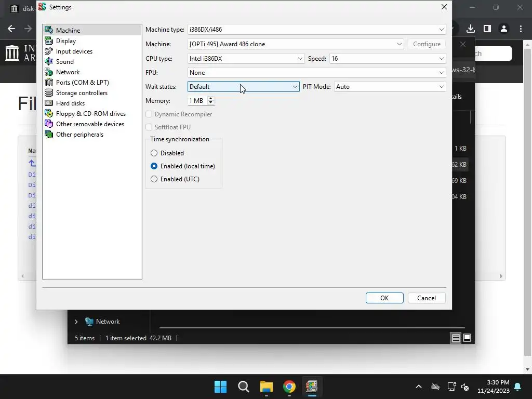Click Internet Archive logo in browser
Image resolution: width=532 pixels, height=399 pixels.
[12, 53]
